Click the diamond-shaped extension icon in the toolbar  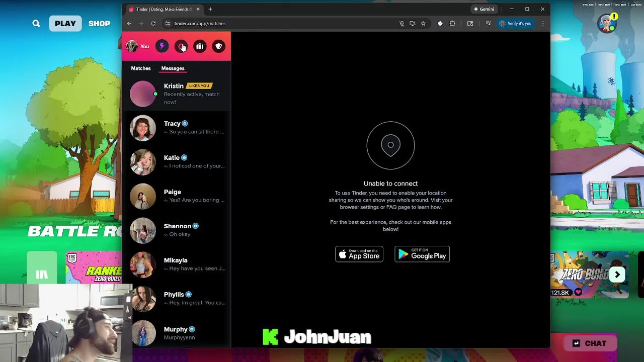tap(440, 24)
